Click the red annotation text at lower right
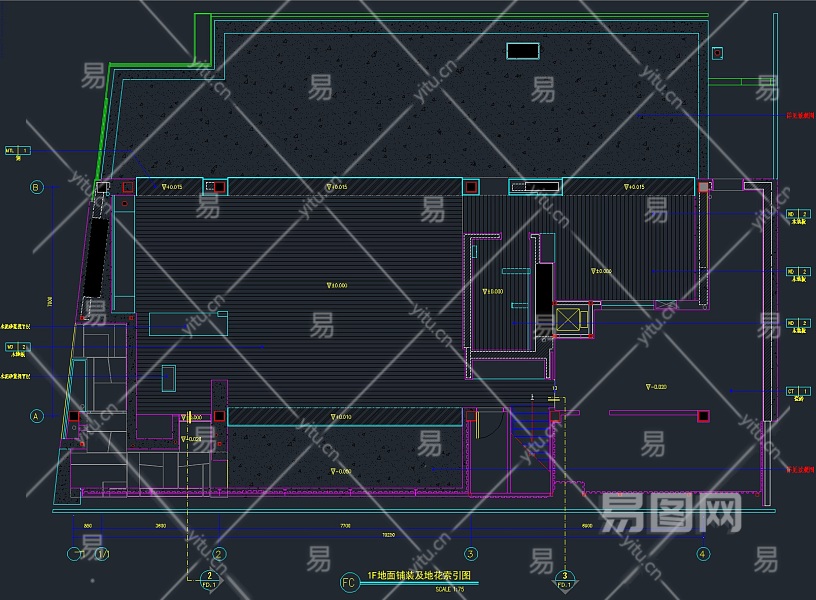This screenshot has height=600, width=816. (x=800, y=469)
